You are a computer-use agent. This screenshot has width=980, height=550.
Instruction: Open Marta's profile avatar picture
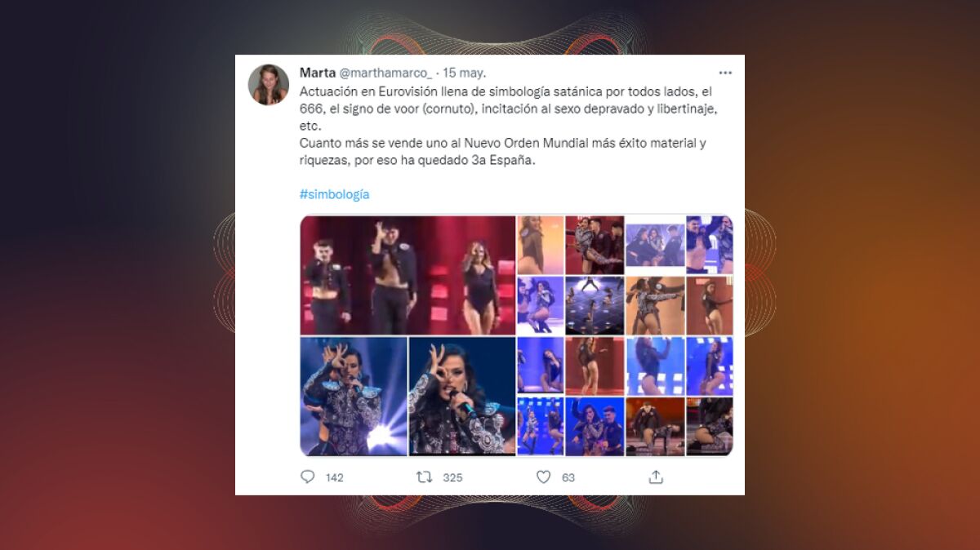269,85
